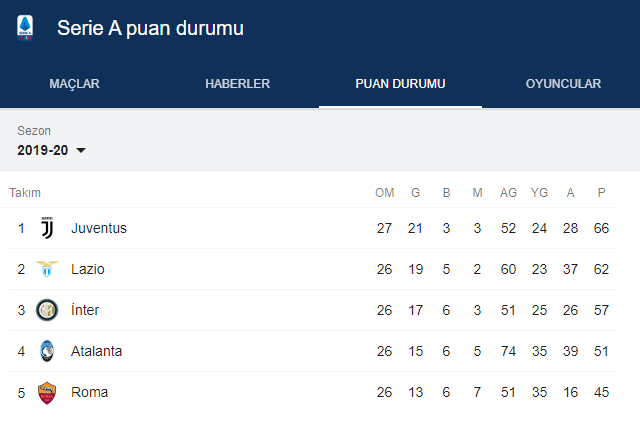This screenshot has width=640, height=433.
Task: Click the Takım column header
Action: click(x=25, y=192)
